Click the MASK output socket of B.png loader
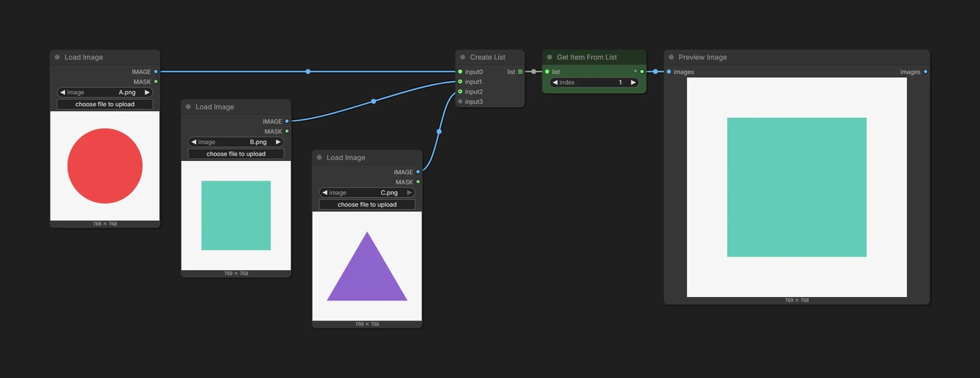The image size is (980, 378). (287, 131)
